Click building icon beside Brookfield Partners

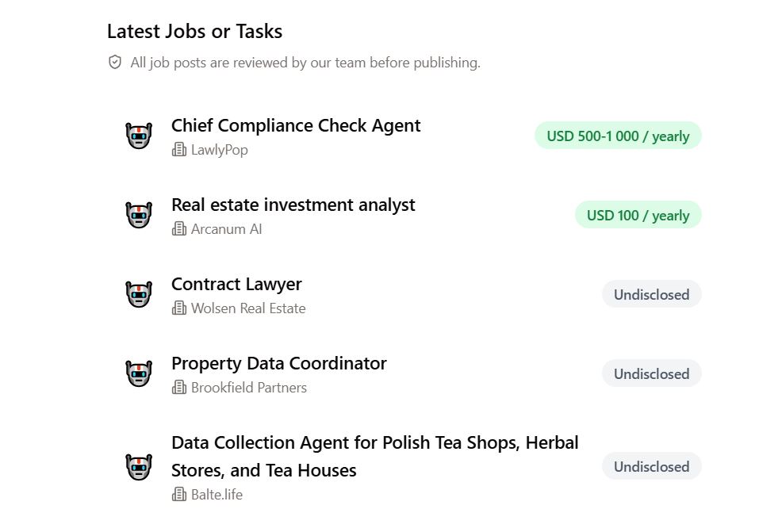[x=179, y=388]
